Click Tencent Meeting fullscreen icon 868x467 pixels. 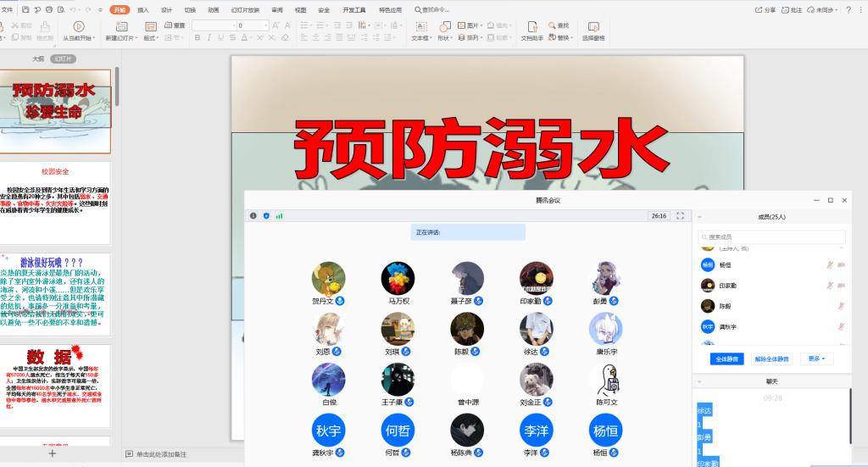pos(680,216)
